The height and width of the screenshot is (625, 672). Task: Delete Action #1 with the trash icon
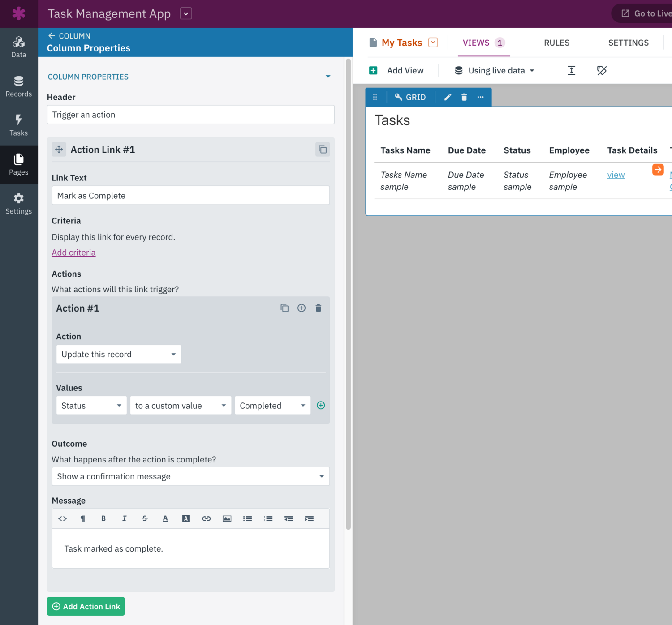(318, 308)
